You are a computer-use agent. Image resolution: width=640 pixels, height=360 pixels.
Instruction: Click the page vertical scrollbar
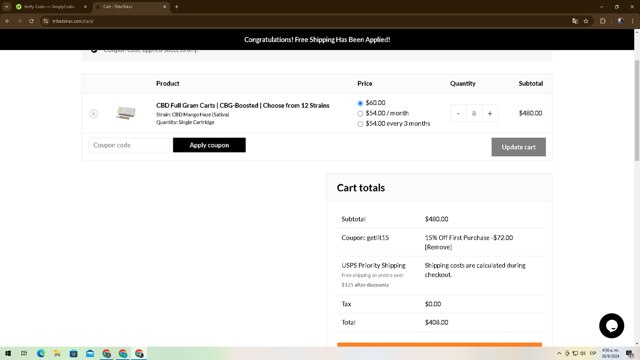point(637,110)
